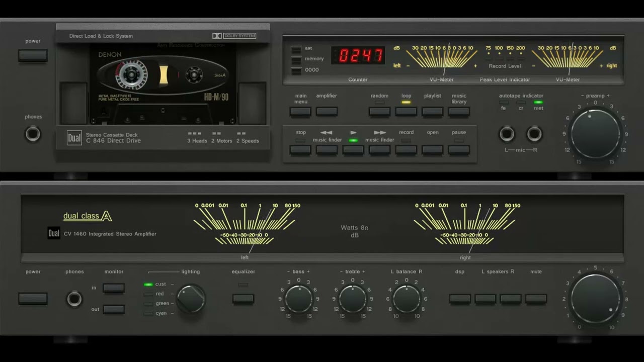Screen dimensions: 644x362
Task: Switch to the amplifier button
Action: 327,112
